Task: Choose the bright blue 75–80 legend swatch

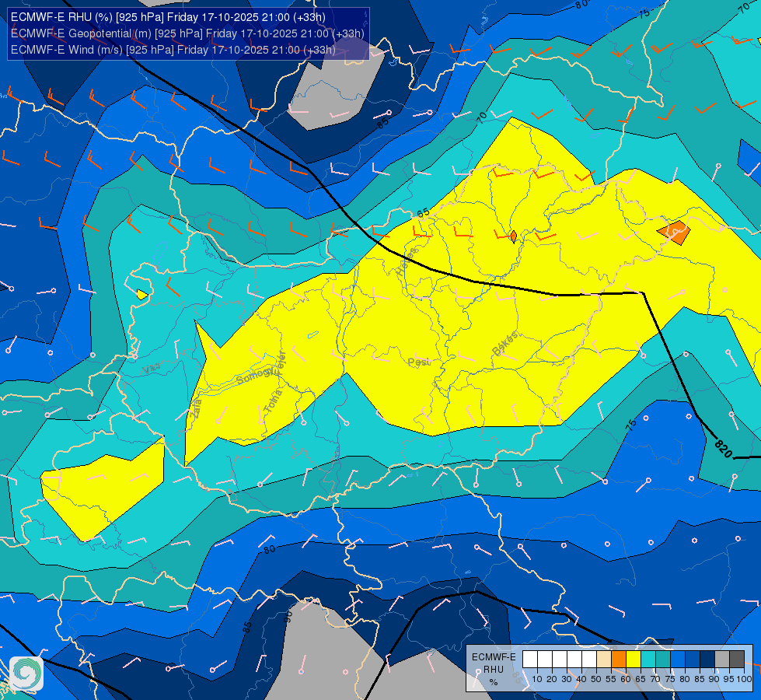Action: [678, 659]
